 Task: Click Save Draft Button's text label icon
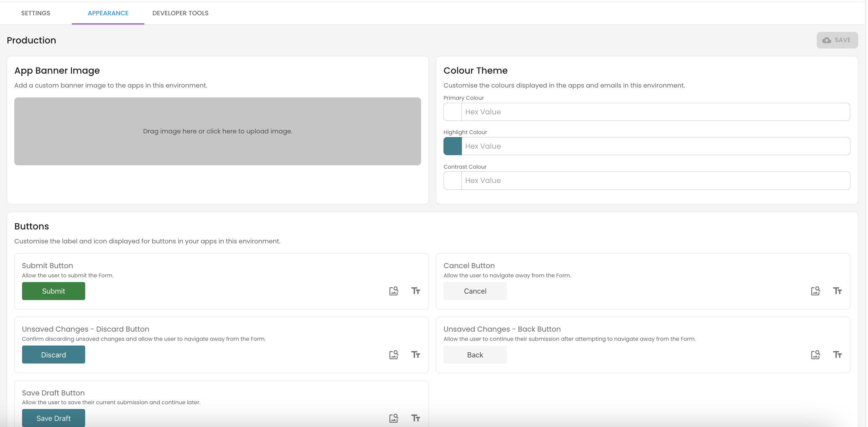(x=416, y=418)
